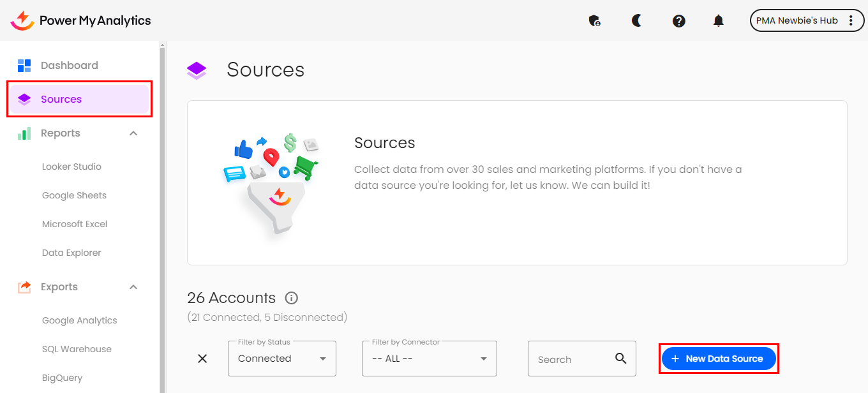Image resolution: width=868 pixels, height=393 pixels.
Task: Open help via the question mark icon
Action: tap(678, 21)
